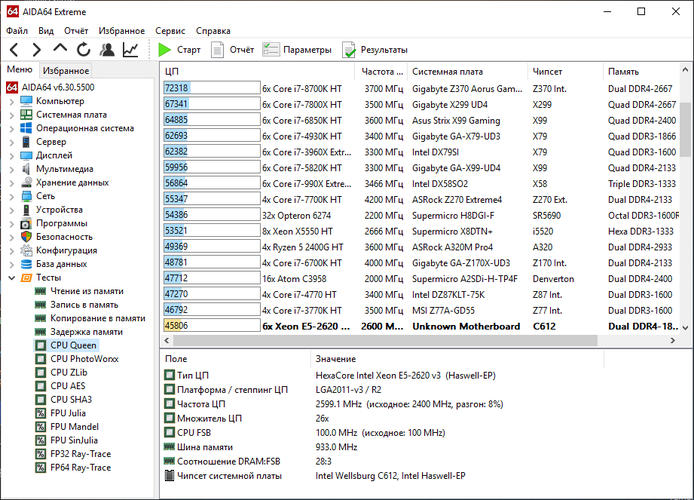694x500 pixels.
Task: Open the Вид menu
Action: [x=46, y=31]
